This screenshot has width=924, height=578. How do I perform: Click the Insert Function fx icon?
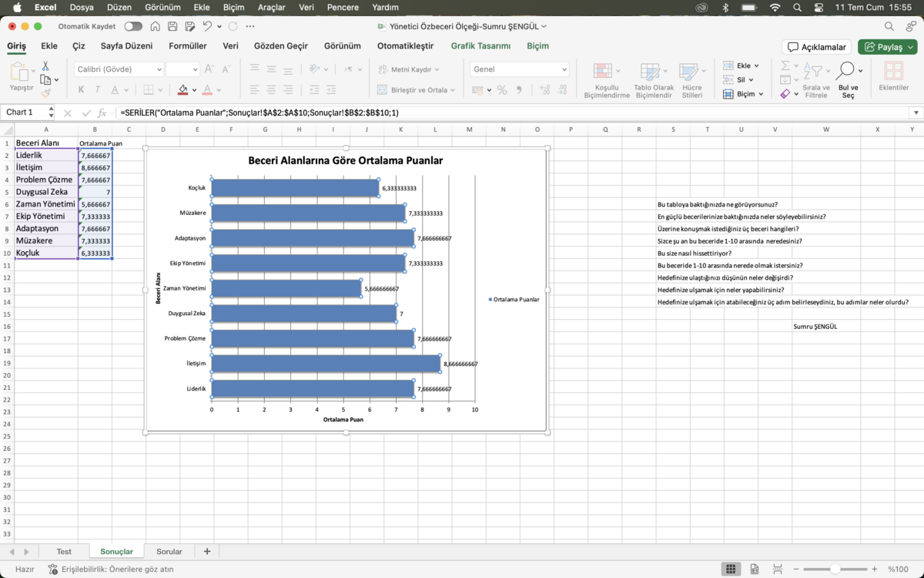[102, 113]
